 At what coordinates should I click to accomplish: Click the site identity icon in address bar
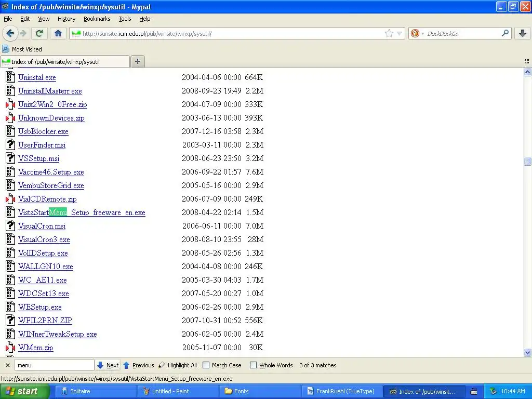point(76,34)
